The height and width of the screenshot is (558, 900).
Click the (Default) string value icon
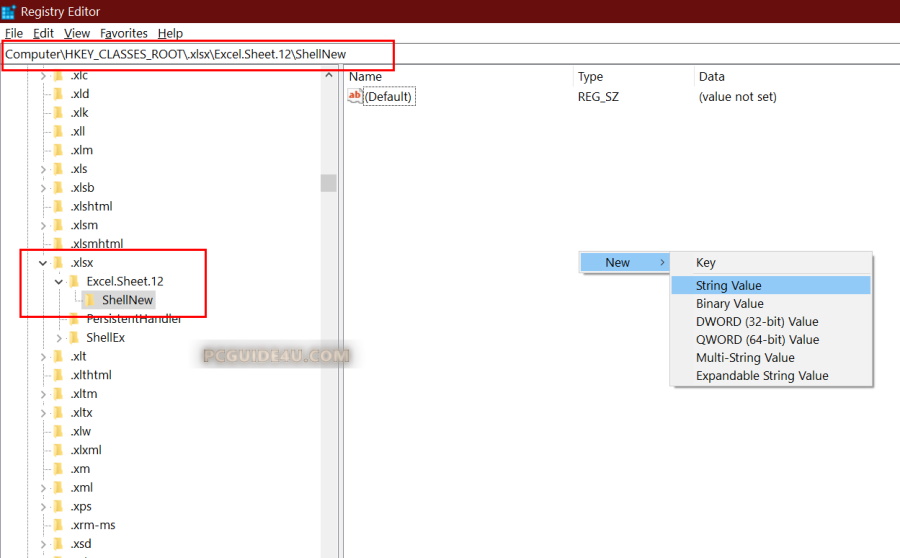pyautogui.click(x=354, y=96)
